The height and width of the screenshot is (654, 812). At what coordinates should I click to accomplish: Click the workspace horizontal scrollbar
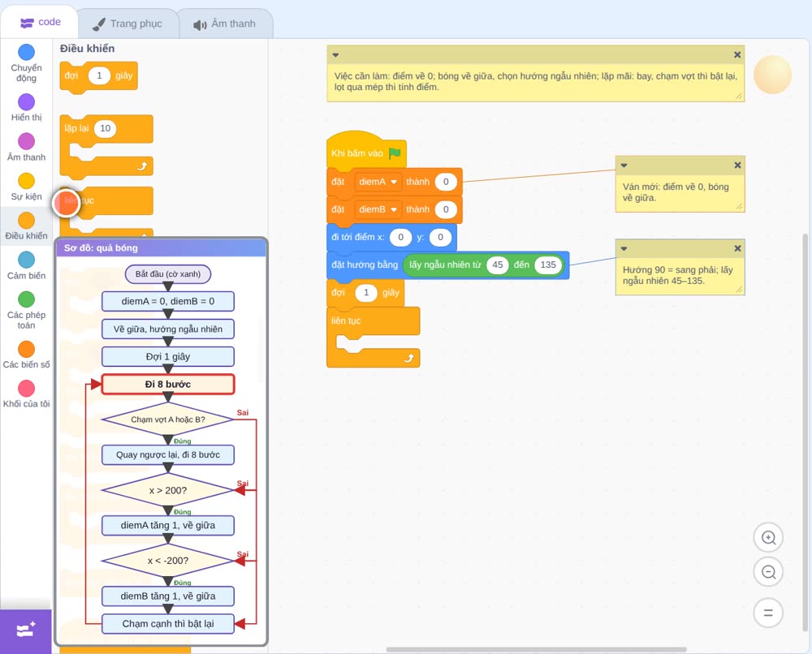(x=536, y=649)
